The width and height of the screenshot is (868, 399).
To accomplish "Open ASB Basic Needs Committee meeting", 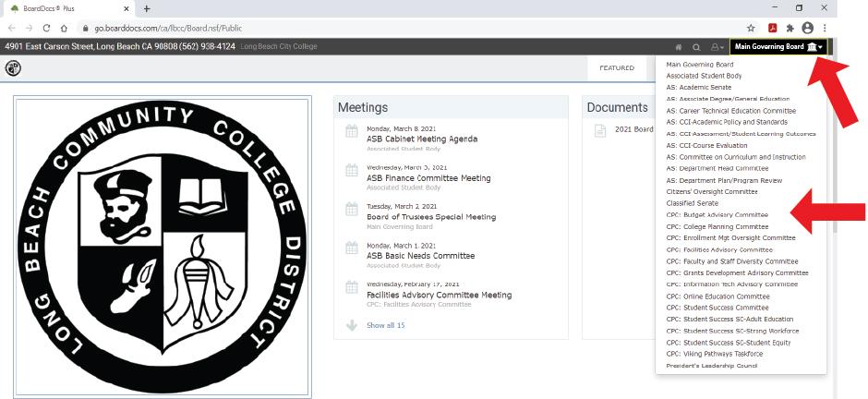I will 421,256.
